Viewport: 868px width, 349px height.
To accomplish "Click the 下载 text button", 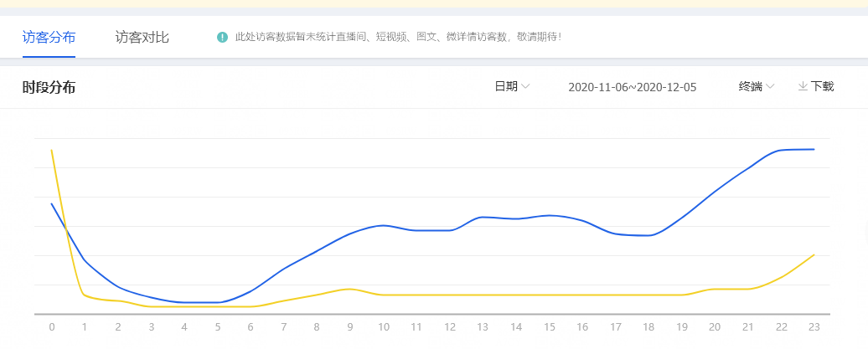I will pos(822,86).
